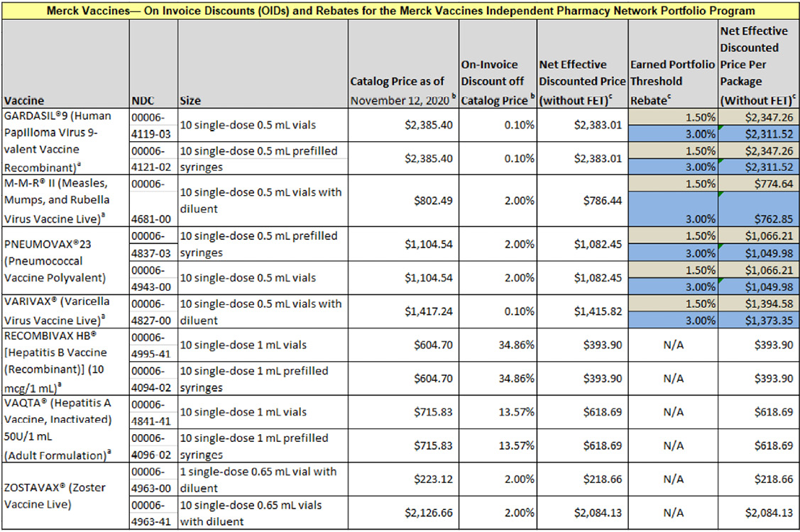Click NDC cell 00006-4943-00
This screenshot has width=800, height=532.
[153, 278]
